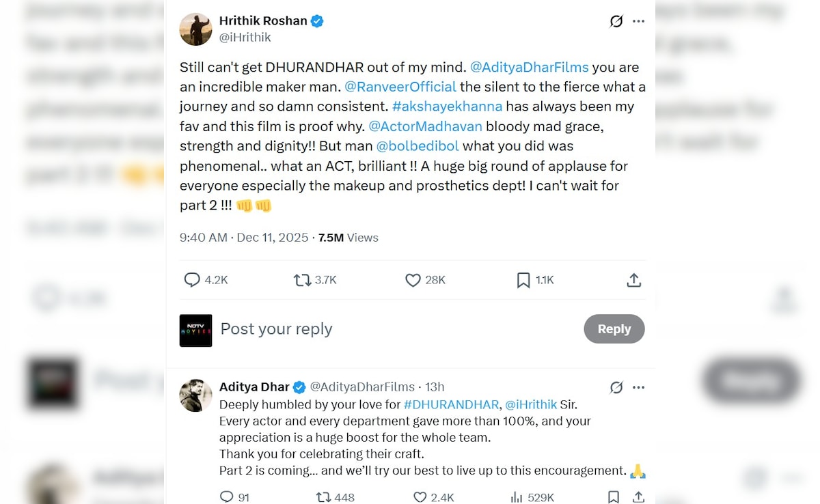Screen dimensions: 820x504
Task: Click Grok icon on Hrithik's post
Action: pyautogui.click(x=616, y=21)
